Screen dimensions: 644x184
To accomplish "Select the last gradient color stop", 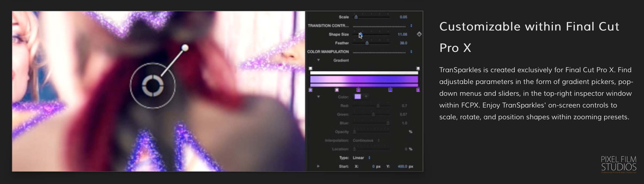I will tap(418, 90).
